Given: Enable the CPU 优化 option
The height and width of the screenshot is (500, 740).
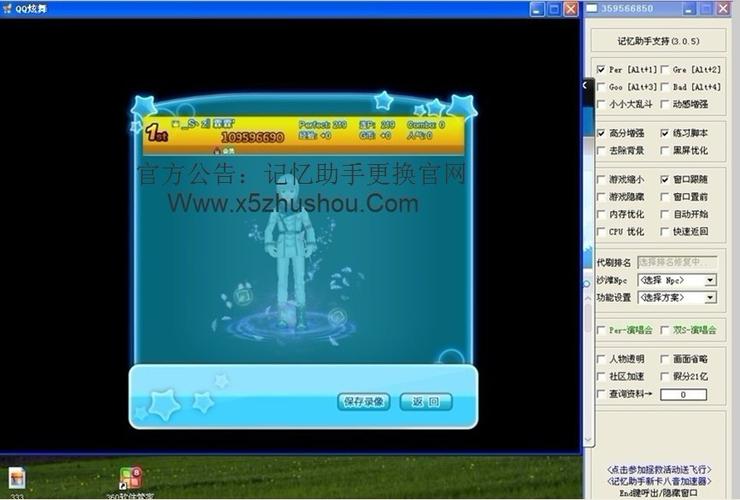Looking at the screenshot, I should [600, 231].
